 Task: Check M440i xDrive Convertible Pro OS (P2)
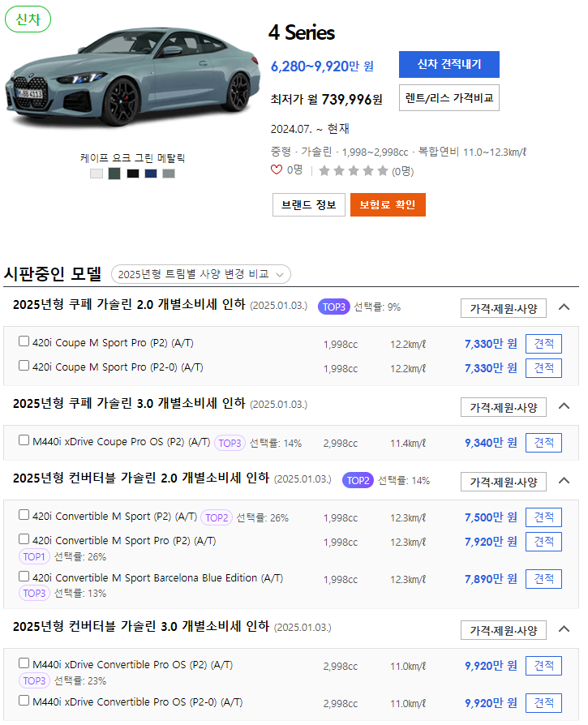click(24, 663)
